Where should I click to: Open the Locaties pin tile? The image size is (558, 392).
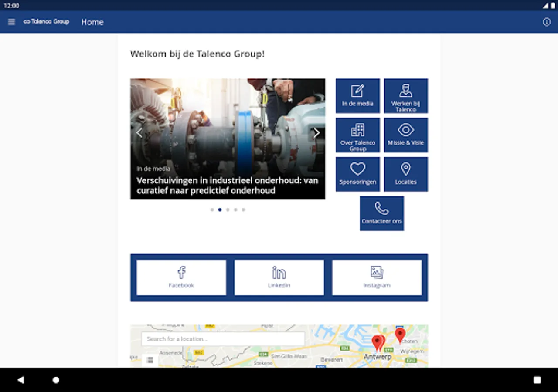pyautogui.click(x=406, y=174)
